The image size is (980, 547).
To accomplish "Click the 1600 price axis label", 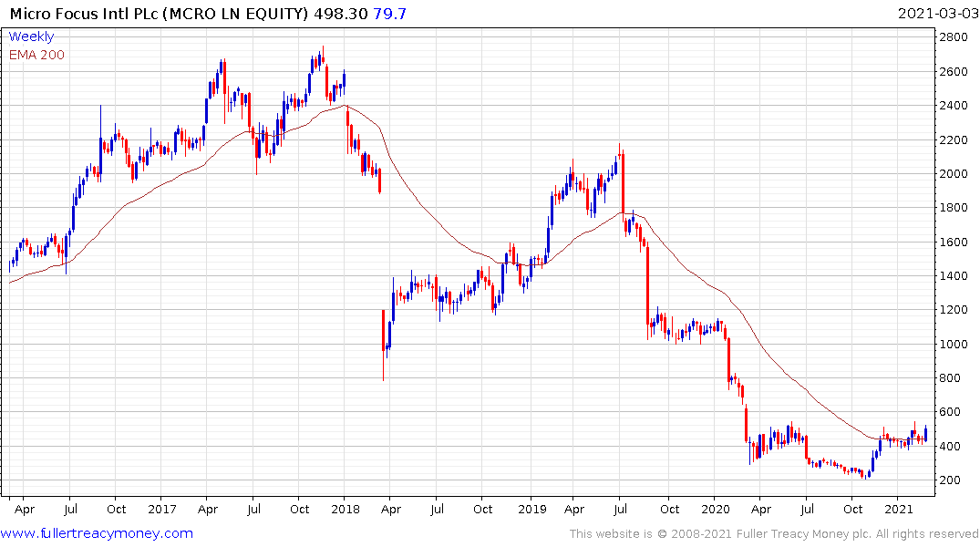I will (954, 242).
